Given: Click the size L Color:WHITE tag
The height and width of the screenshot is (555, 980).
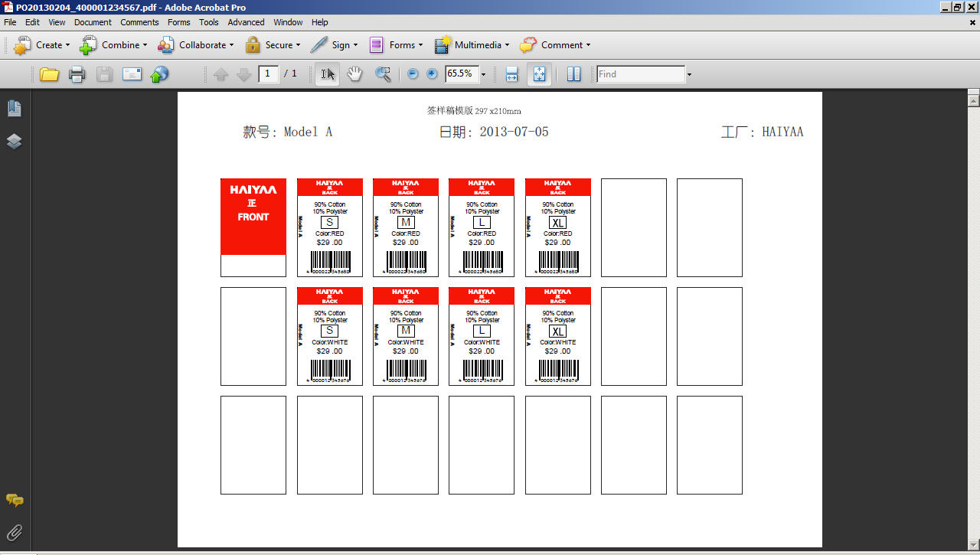Looking at the screenshot, I should 482,336.
